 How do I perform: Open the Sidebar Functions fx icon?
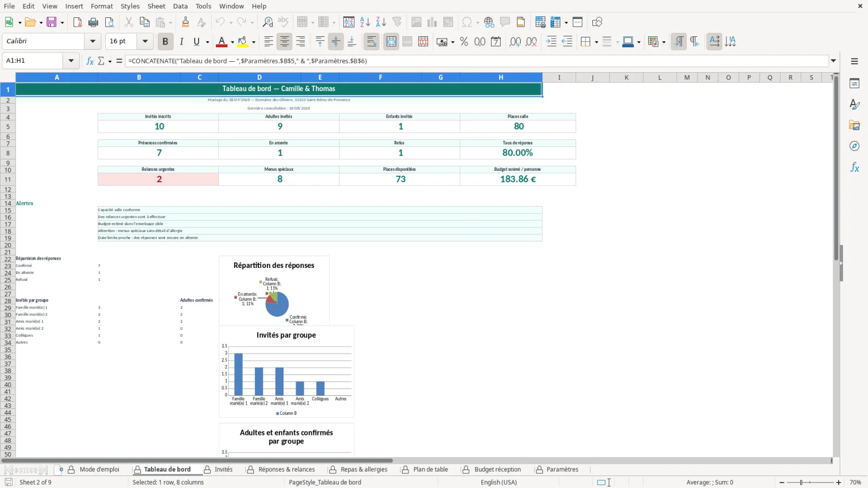pos(854,168)
